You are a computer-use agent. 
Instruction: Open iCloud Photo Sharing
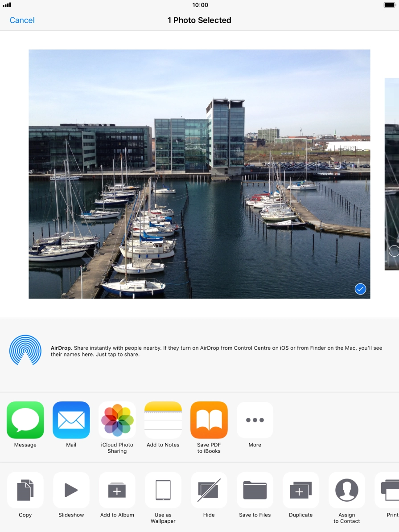pyautogui.click(x=117, y=420)
